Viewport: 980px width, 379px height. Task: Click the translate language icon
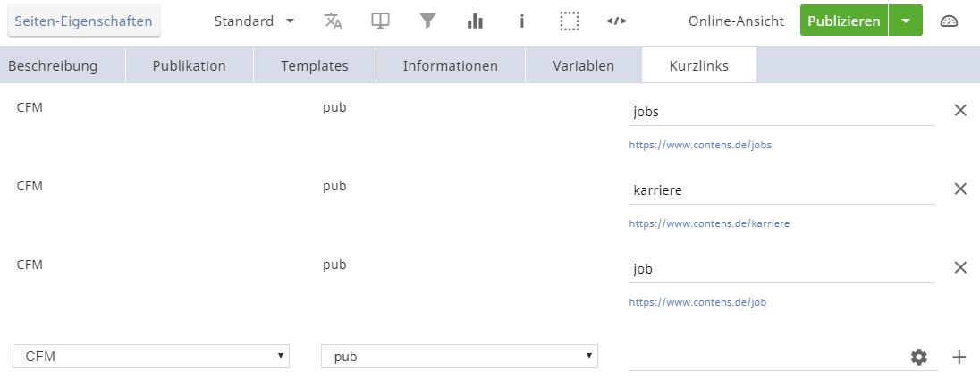coord(334,21)
